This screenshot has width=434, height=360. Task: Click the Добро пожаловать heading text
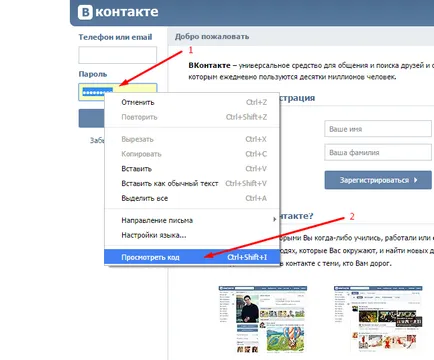click(x=212, y=37)
